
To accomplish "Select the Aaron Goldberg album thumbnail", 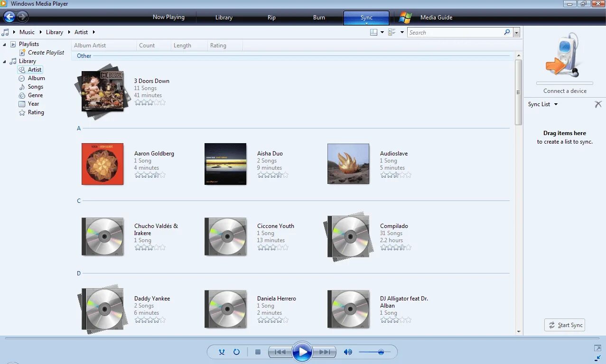I will click(103, 164).
